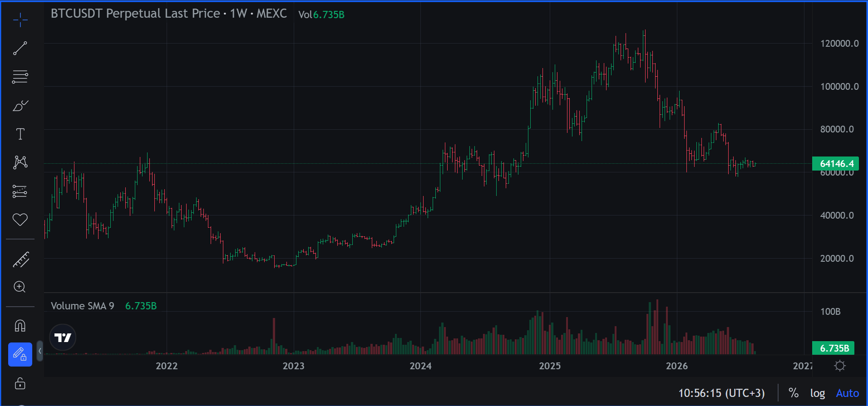This screenshot has width=868, height=406.
Task: Click the Vol value beside the chart title
Action: [x=329, y=15]
